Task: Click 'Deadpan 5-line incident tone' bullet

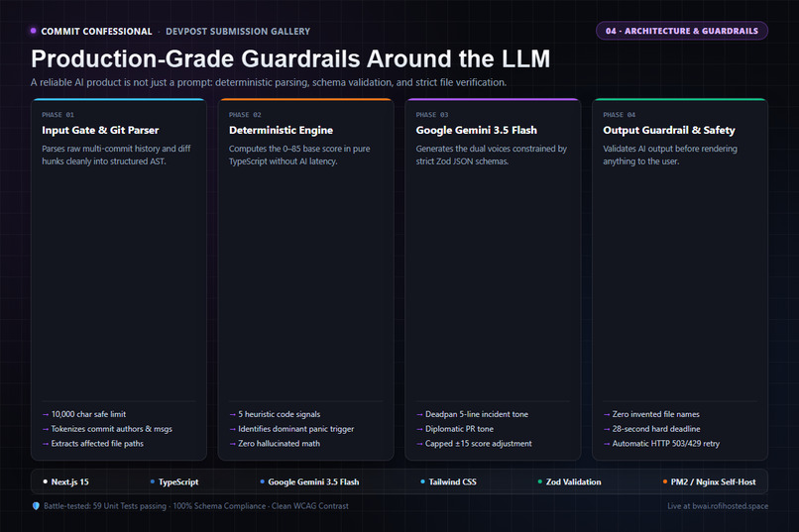Action: pyautogui.click(x=472, y=414)
